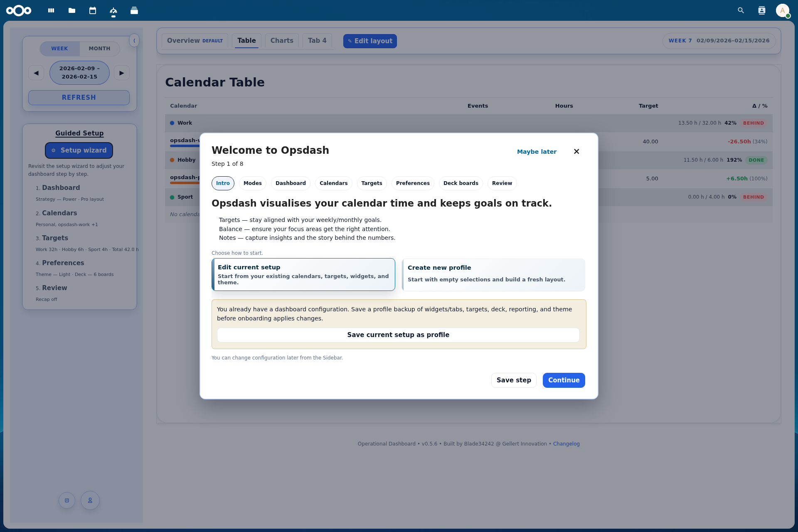798x532 pixels.
Task: Select the Dashboard wizard step
Action: [291, 183]
